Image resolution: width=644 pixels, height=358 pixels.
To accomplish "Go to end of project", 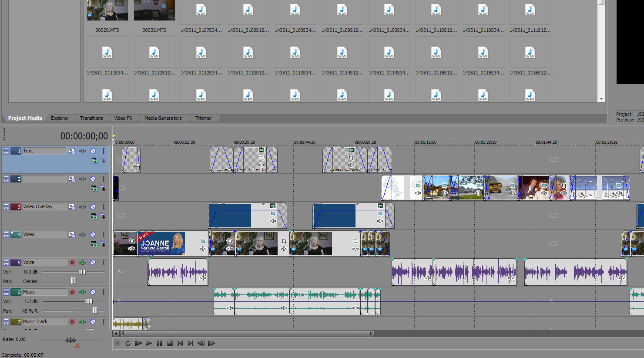I will 191,343.
